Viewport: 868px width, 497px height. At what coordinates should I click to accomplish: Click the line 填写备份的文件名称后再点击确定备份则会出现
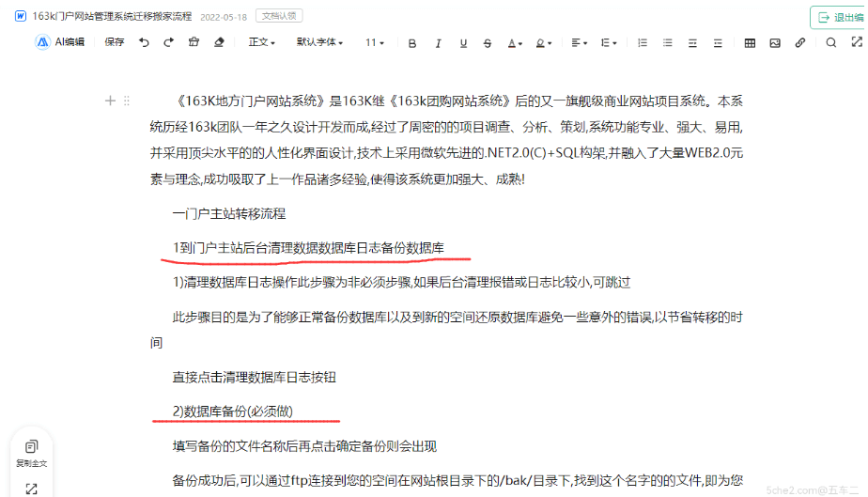pyautogui.click(x=304, y=446)
